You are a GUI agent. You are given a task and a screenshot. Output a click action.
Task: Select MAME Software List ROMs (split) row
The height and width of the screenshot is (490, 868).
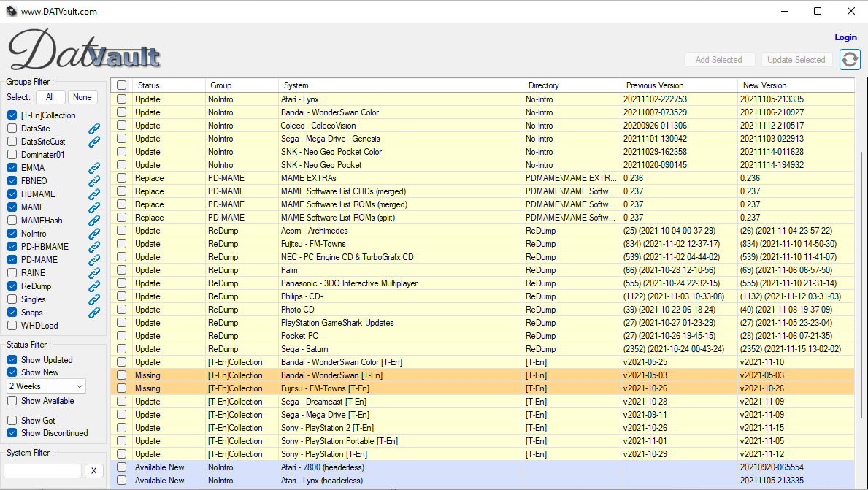pos(482,218)
